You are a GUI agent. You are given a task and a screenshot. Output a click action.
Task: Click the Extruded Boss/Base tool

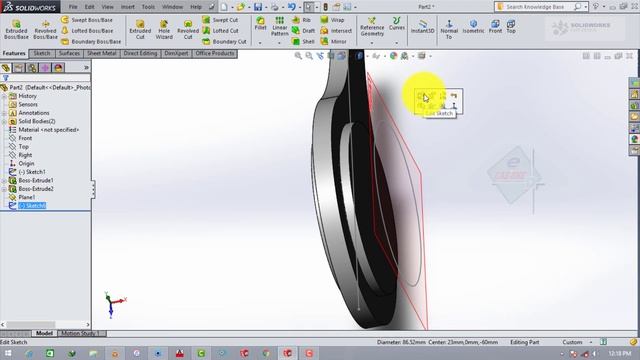[x=16, y=29]
